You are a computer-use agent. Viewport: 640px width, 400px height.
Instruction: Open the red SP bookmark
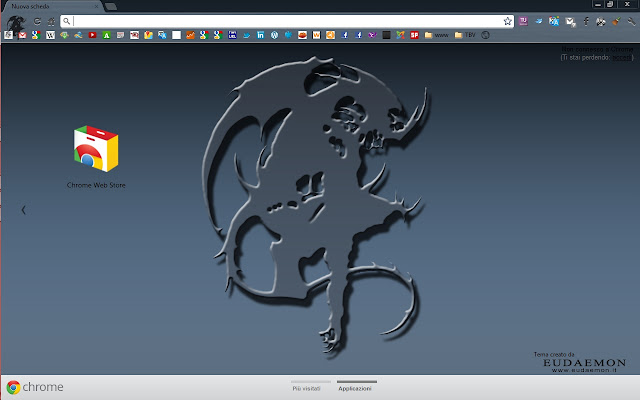click(414, 35)
